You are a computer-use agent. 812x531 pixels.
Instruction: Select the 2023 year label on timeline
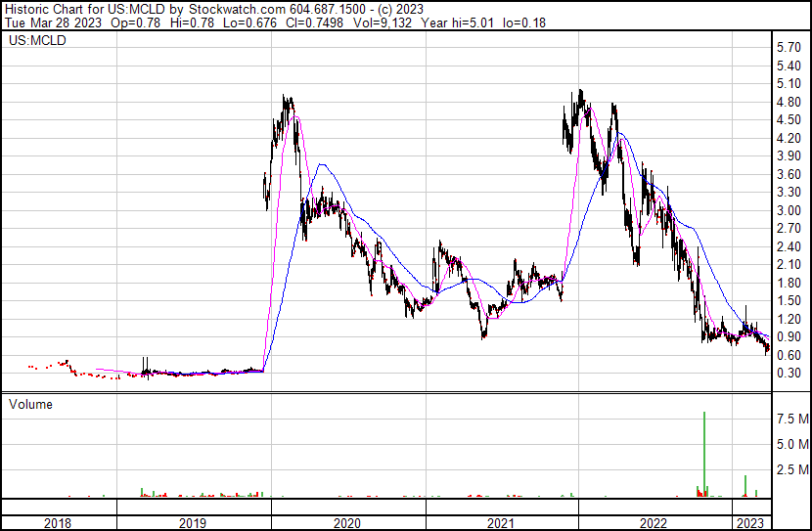tap(751, 523)
